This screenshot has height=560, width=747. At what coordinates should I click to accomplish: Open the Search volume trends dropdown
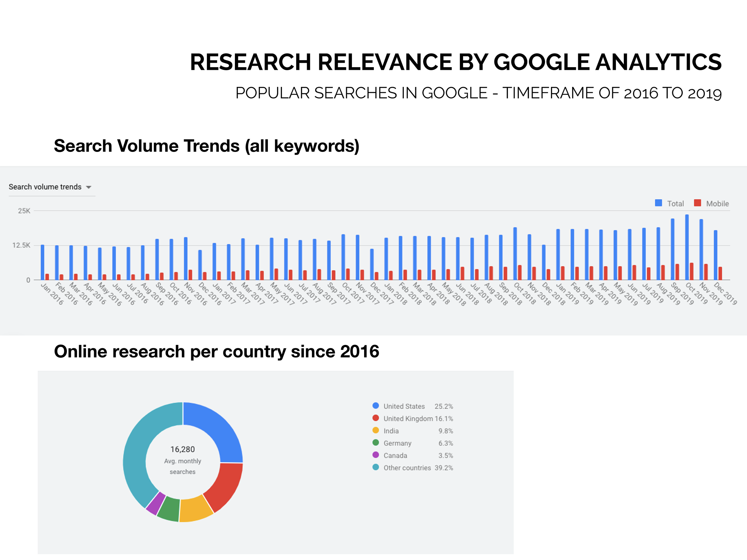click(45, 187)
